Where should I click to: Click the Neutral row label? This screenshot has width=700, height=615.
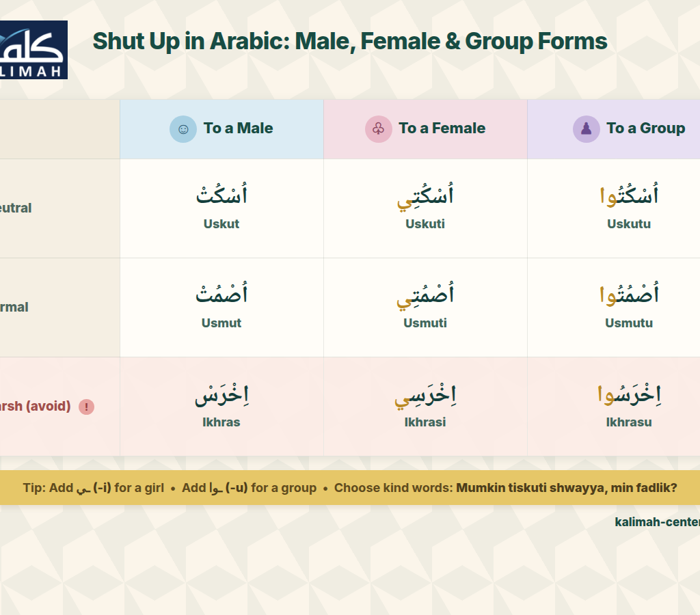coord(16,208)
